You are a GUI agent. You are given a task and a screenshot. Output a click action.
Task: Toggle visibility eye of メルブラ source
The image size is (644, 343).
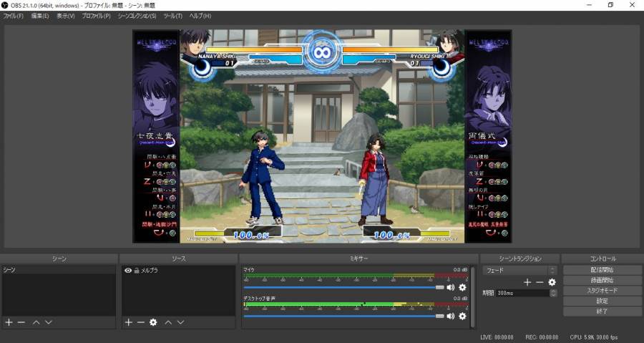(x=128, y=270)
